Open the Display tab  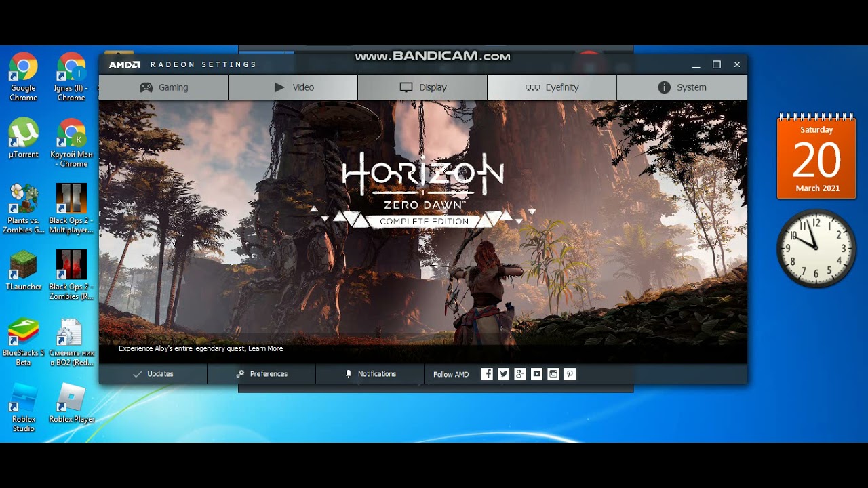pos(422,87)
